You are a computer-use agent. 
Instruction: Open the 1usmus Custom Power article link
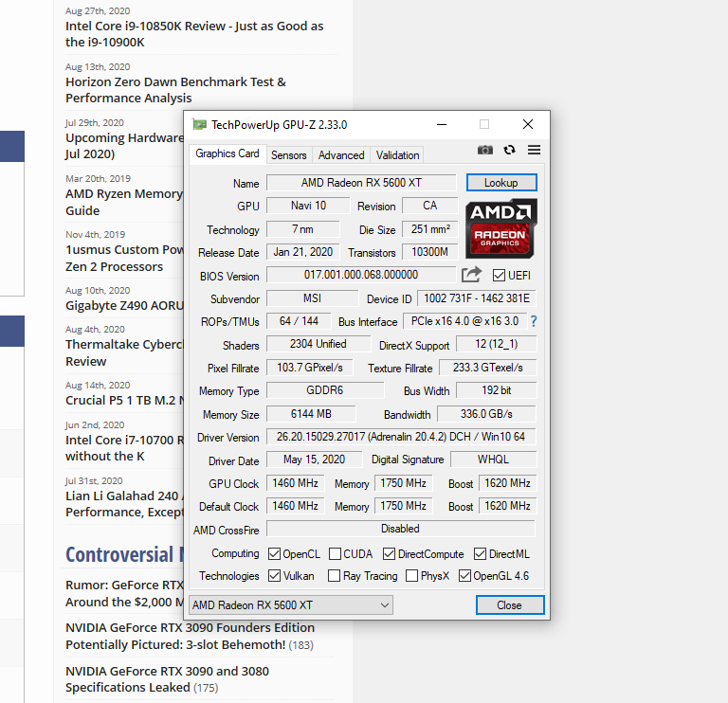tap(124, 258)
